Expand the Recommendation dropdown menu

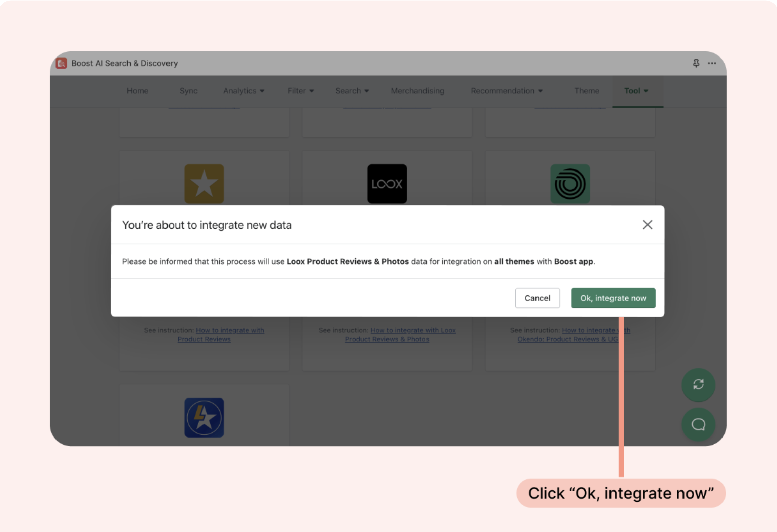click(x=506, y=91)
